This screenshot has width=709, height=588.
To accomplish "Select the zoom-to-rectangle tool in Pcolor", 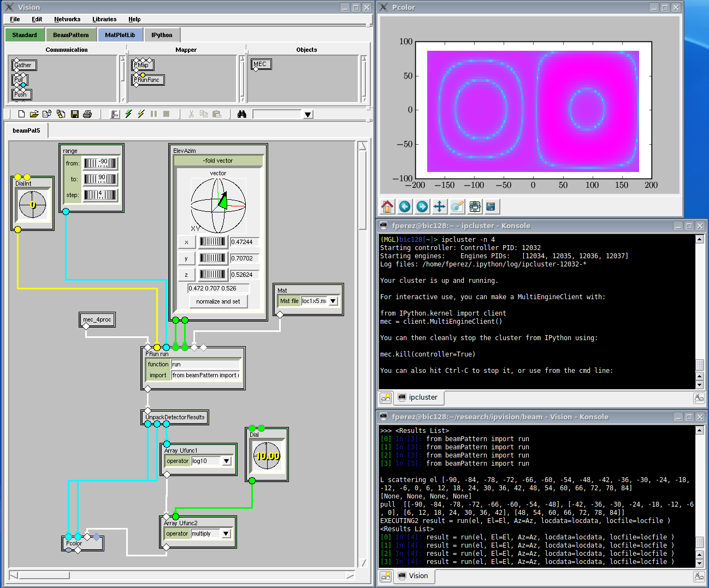I will click(457, 206).
